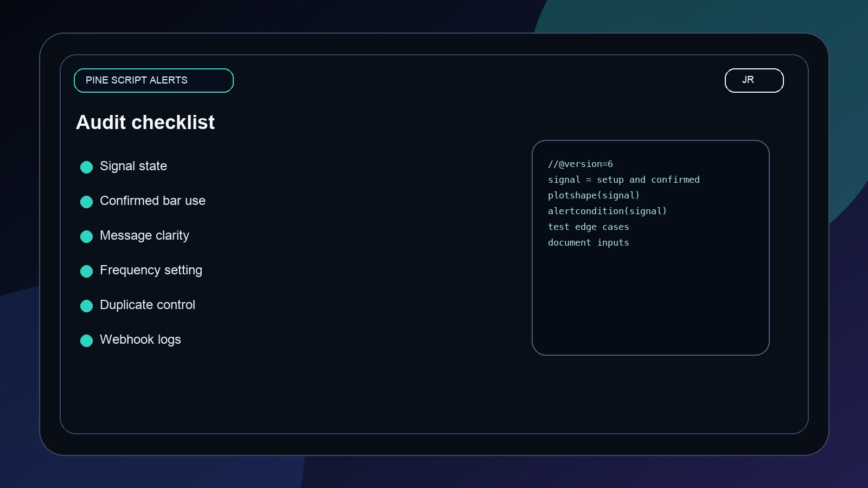
Task: Select the test edge cases code line
Action: click(x=589, y=227)
